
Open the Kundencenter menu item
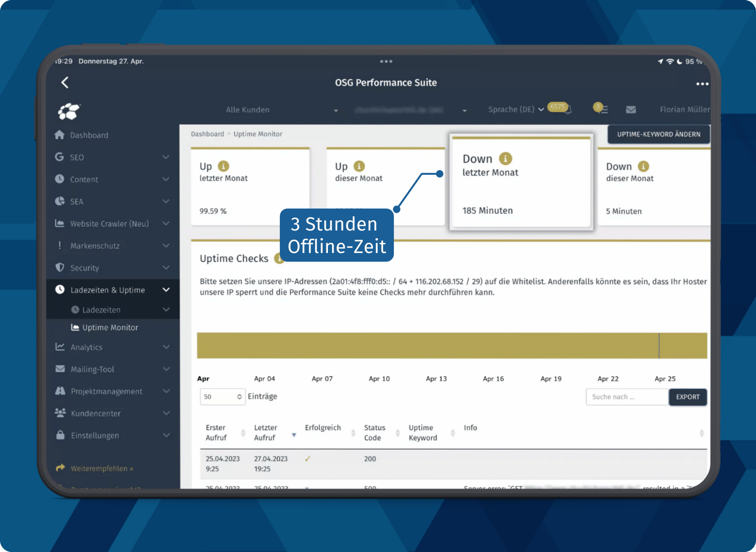96,413
